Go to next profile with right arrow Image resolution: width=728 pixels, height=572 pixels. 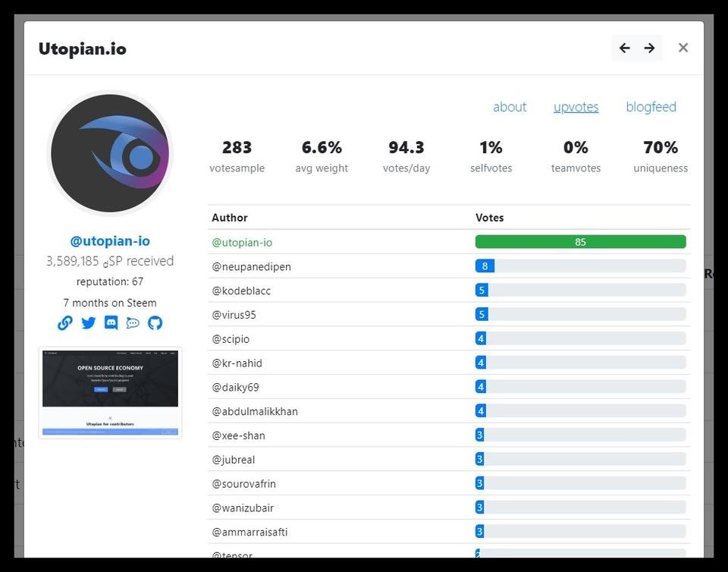[x=650, y=48]
